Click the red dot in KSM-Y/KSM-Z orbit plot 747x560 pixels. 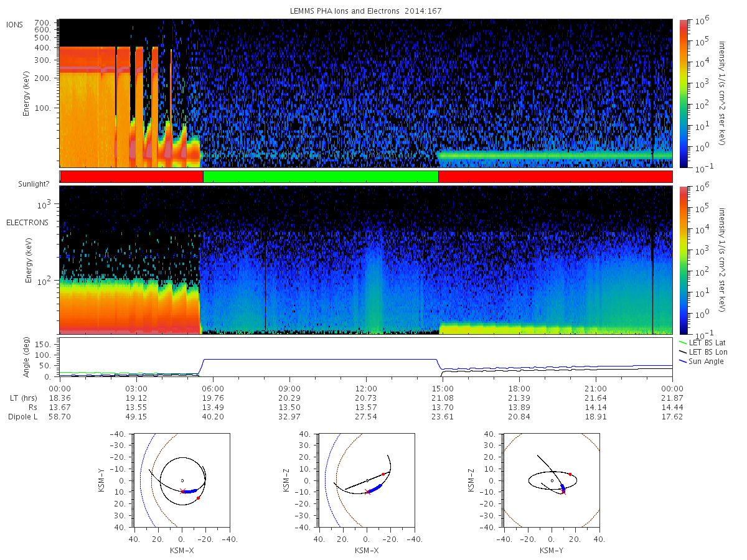pos(570,474)
